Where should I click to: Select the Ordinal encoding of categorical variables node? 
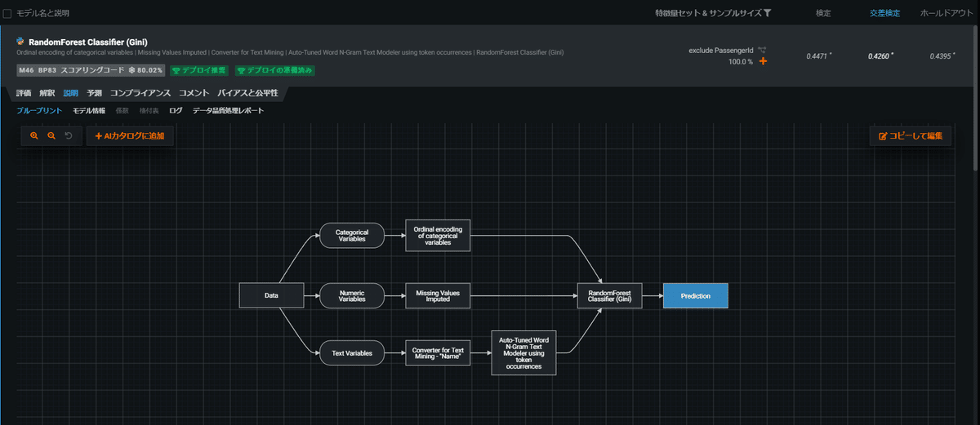coord(438,235)
